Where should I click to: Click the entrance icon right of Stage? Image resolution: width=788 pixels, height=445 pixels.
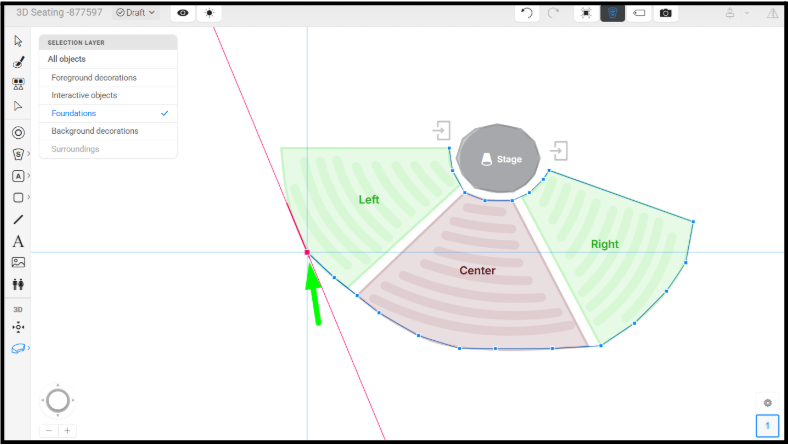pos(559,151)
